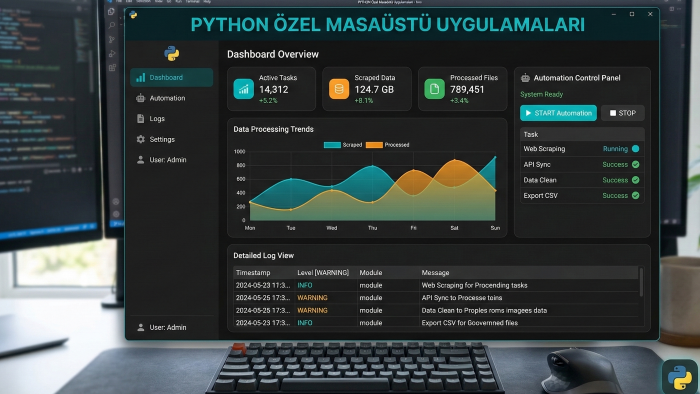This screenshot has width=700, height=394.
Task: Click the Settings gear icon
Action: pyautogui.click(x=141, y=139)
